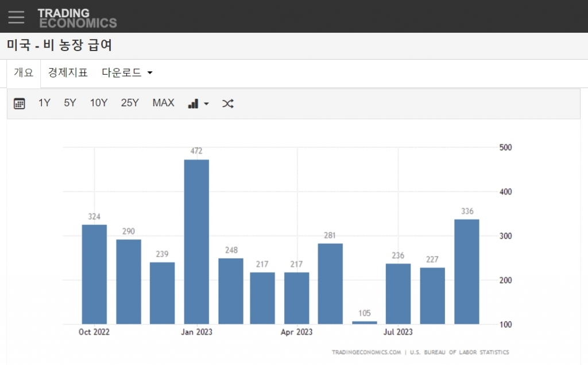Expand the 다운로드 dropdown
Screen dimensions: 588x365
click(x=127, y=73)
